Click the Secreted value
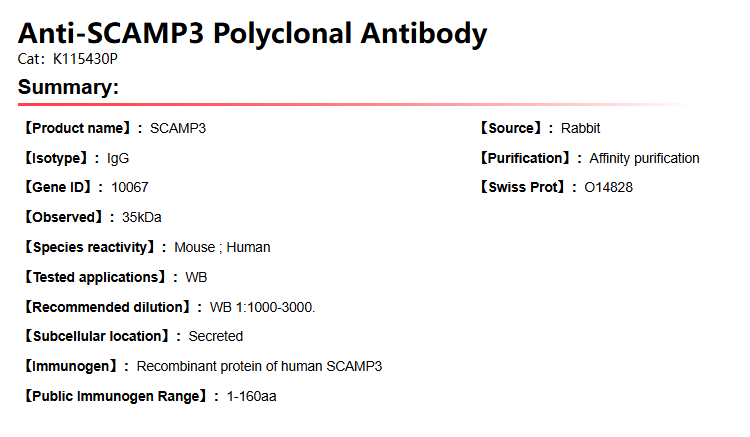Image resolution: width=750 pixels, height=437 pixels. [216, 336]
